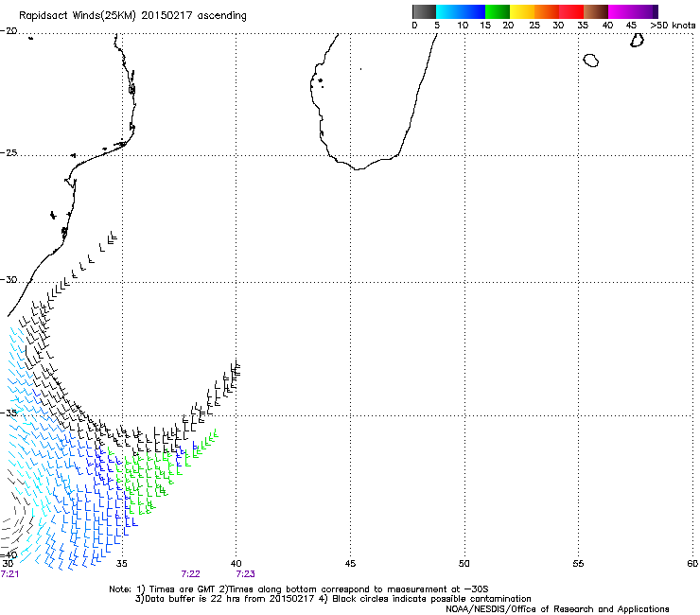
Task: Click the '-25' latitude label
Action: (x=9, y=153)
